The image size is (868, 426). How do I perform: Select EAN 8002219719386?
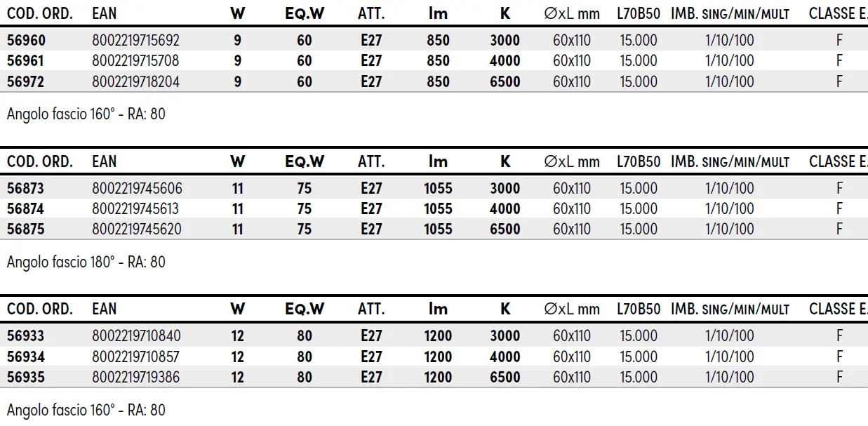pyautogui.click(x=135, y=378)
